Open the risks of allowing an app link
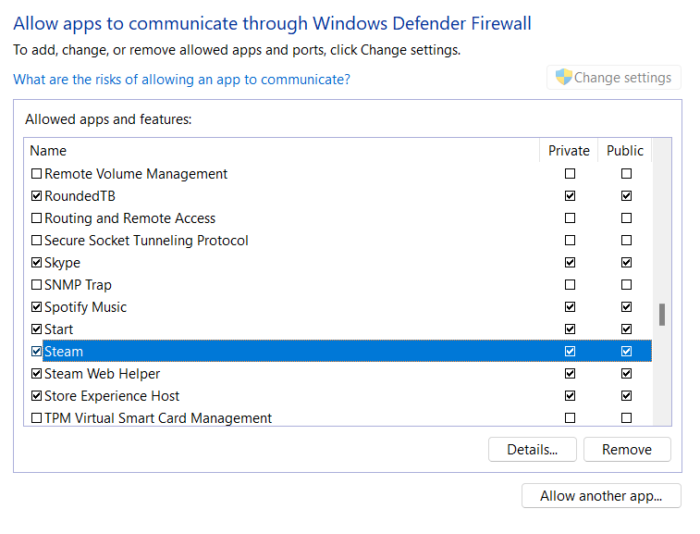Viewport: 700px width, 534px height. tap(181, 79)
